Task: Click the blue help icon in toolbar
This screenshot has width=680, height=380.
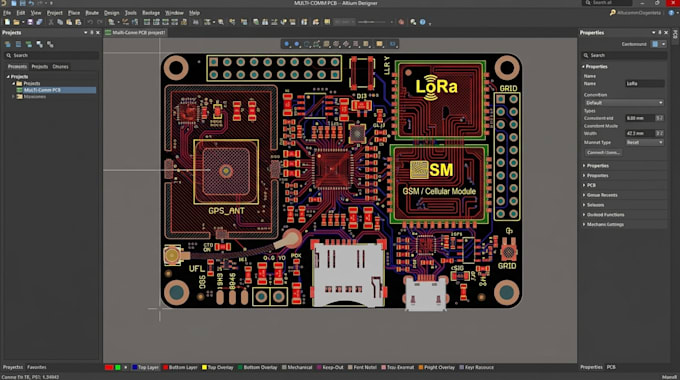Action: pos(422,22)
